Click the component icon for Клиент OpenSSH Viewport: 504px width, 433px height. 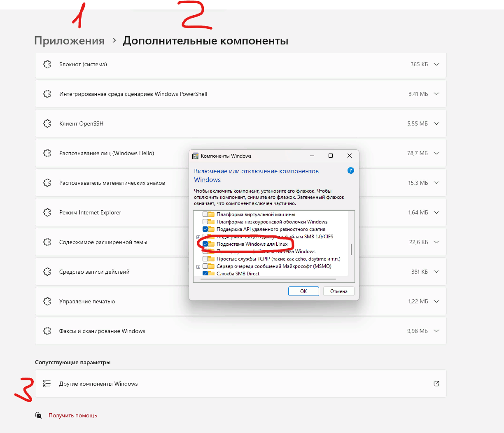coord(47,123)
